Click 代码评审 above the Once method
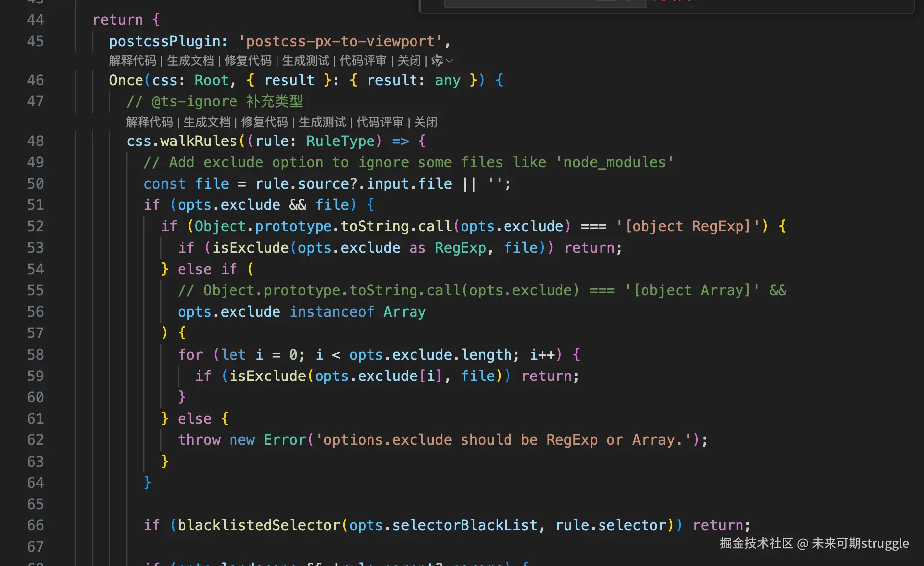 (x=363, y=61)
